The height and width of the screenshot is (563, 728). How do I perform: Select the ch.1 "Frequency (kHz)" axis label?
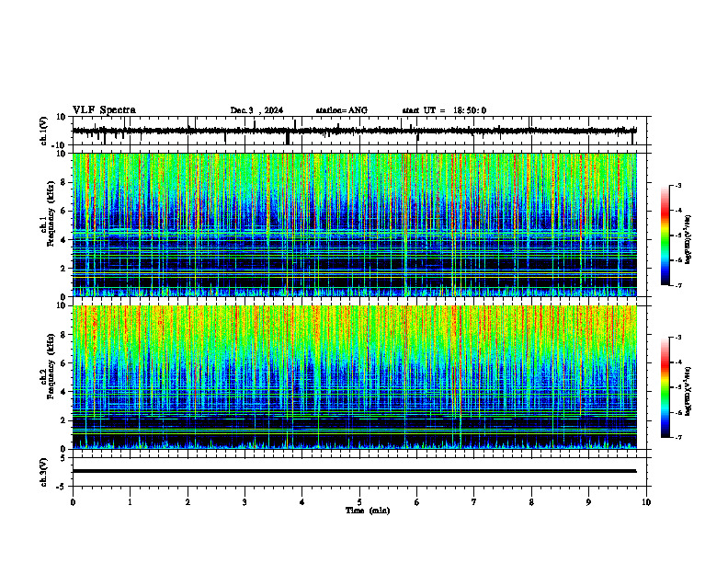pos(51,213)
